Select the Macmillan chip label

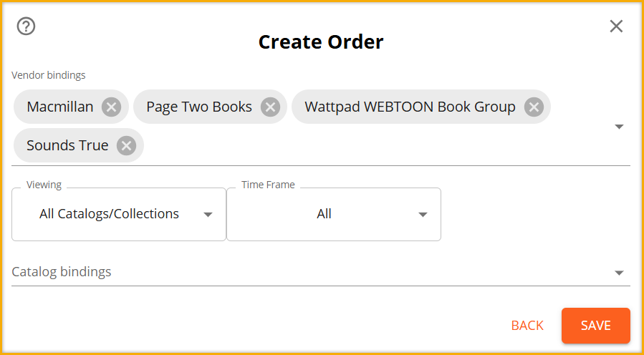[x=60, y=107]
